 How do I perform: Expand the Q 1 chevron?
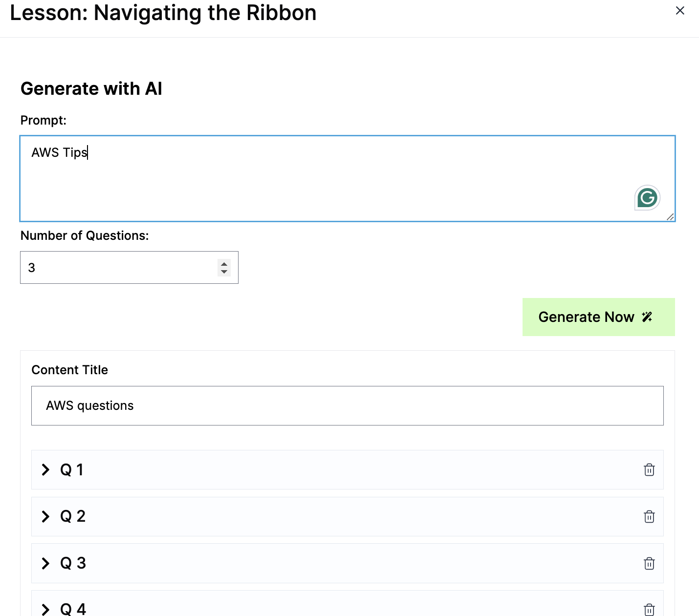tap(45, 470)
